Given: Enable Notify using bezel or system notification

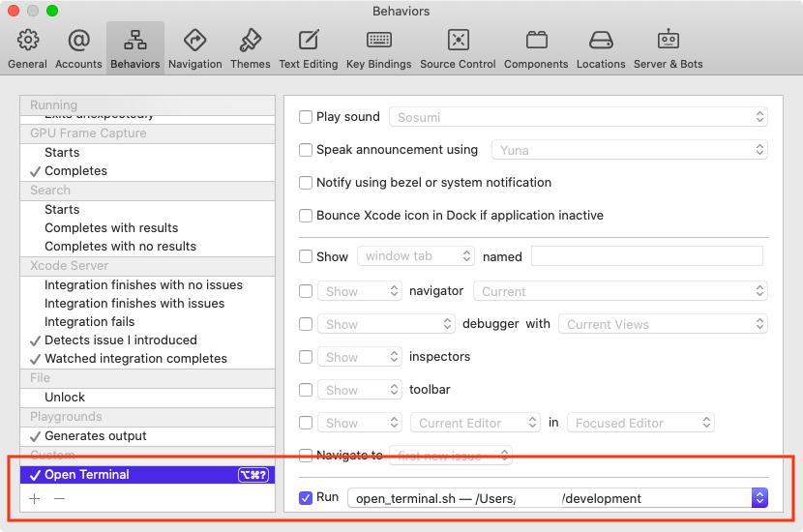Looking at the screenshot, I should [306, 183].
